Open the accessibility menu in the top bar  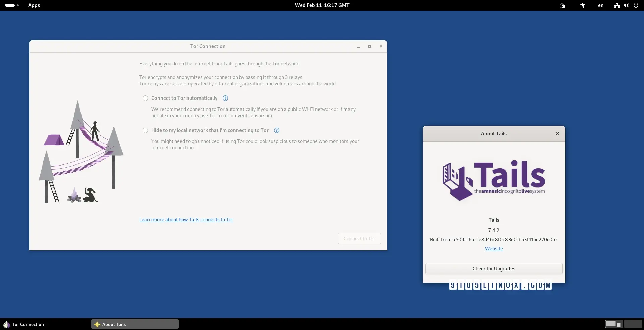click(x=582, y=5)
